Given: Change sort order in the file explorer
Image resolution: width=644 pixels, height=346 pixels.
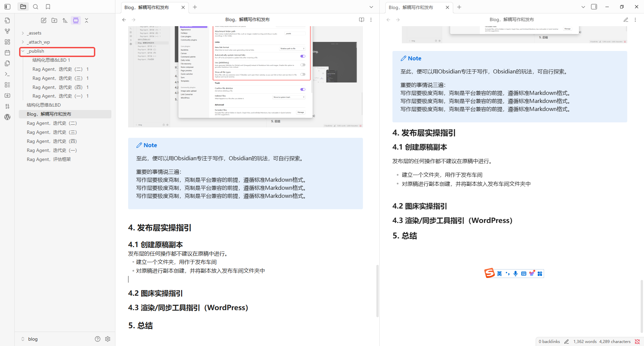Looking at the screenshot, I should point(65,20).
